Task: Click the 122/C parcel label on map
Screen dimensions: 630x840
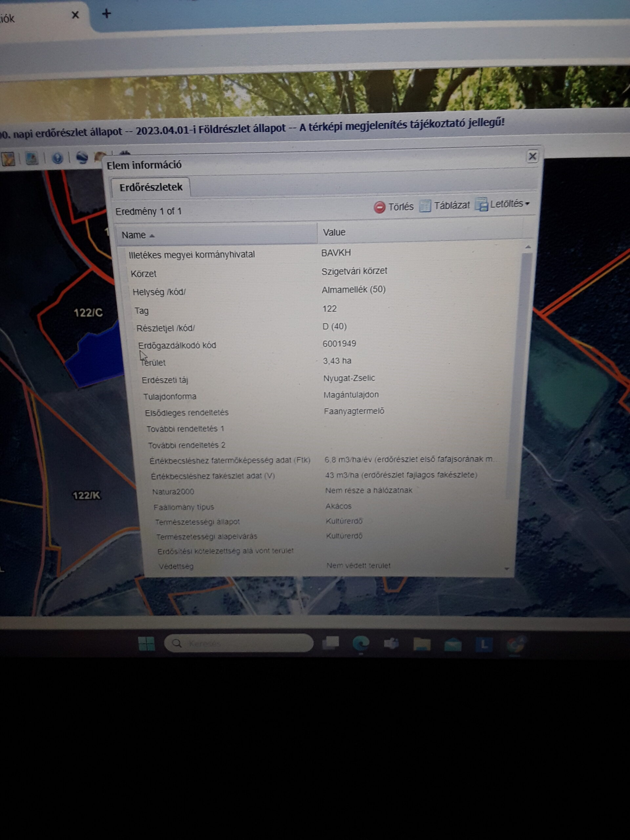Action: click(x=88, y=313)
